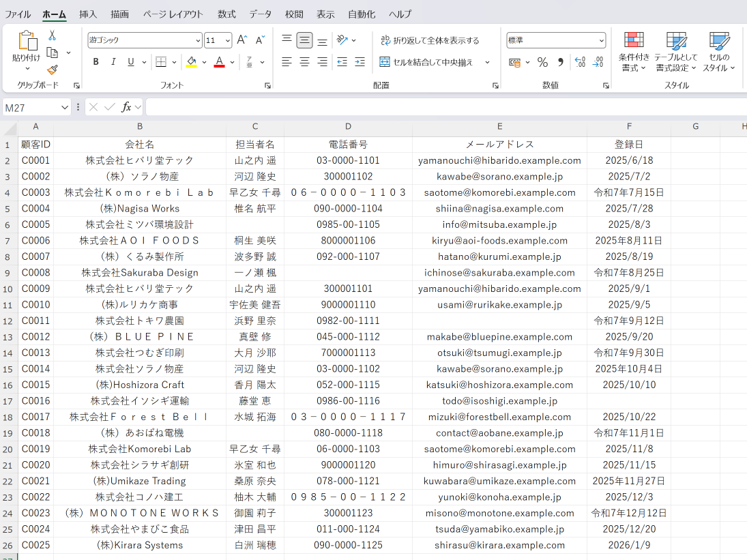This screenshot has height=560, width=747.
Task: Toggle center horizontal alignment
Action: (304, 62)
